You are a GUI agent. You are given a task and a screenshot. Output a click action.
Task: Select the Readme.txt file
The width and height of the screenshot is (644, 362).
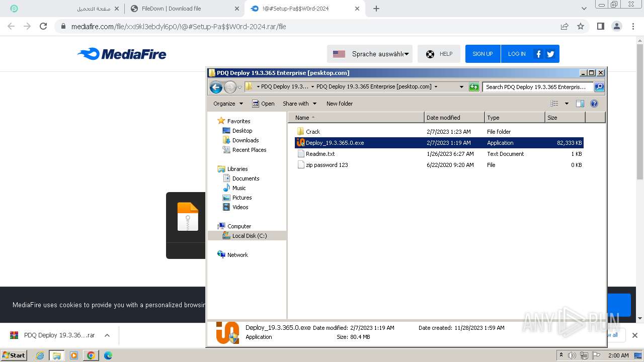pyautogui.click(x=439, y=154)
